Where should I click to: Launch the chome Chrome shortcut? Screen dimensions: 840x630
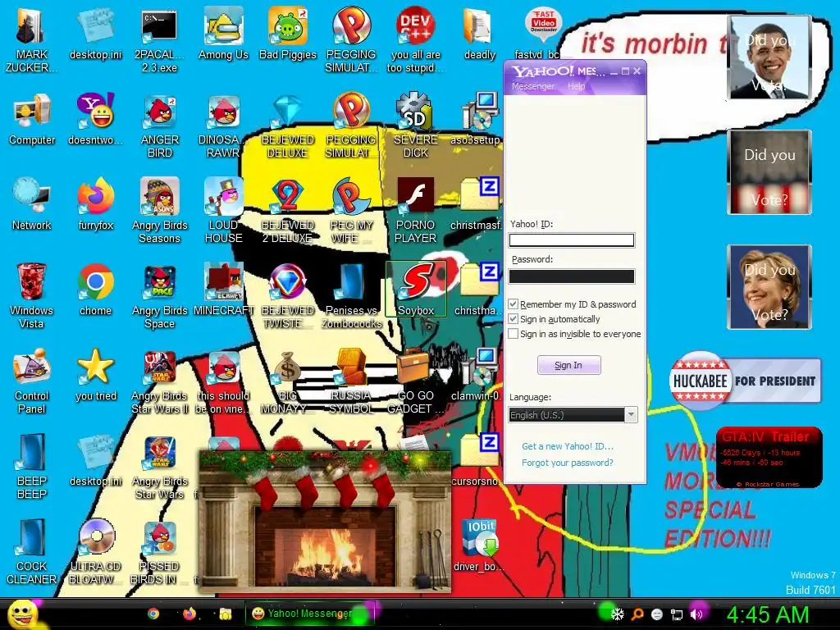96,290
